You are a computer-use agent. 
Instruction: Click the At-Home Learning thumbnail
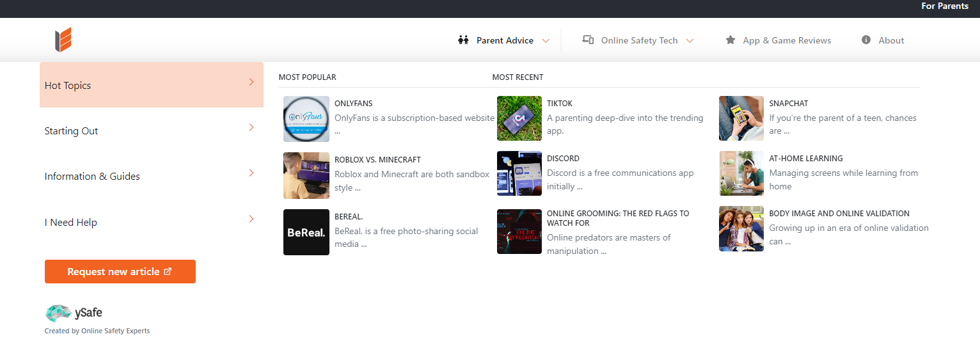tap(741, 173)
